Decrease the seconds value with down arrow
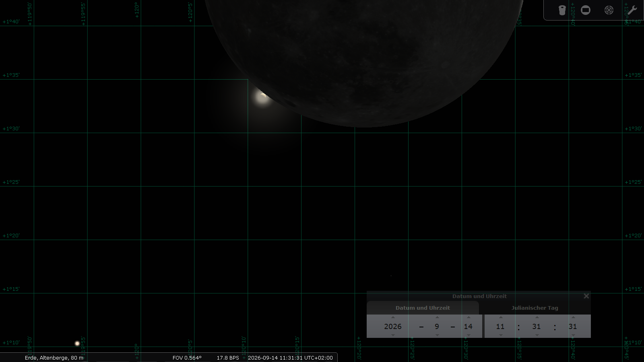Screen dimensions: 644x362 pyautogui.click(x=573, y=335)
